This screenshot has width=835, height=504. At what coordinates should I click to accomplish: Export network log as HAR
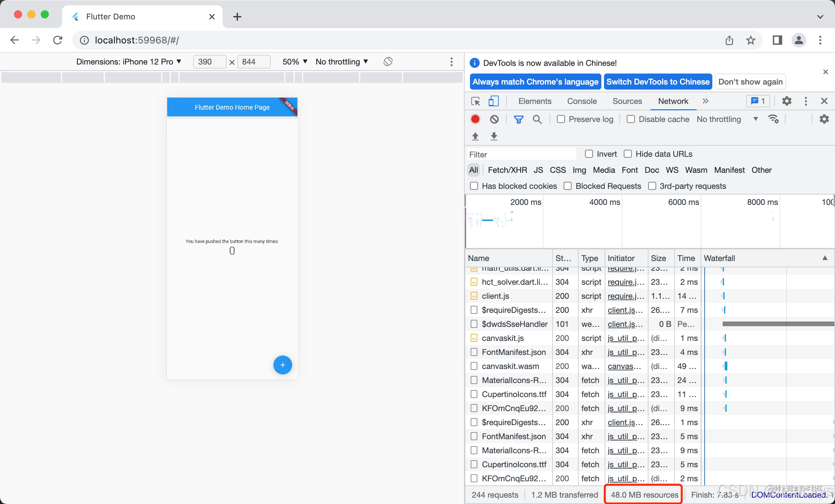(x=494, y=136)
